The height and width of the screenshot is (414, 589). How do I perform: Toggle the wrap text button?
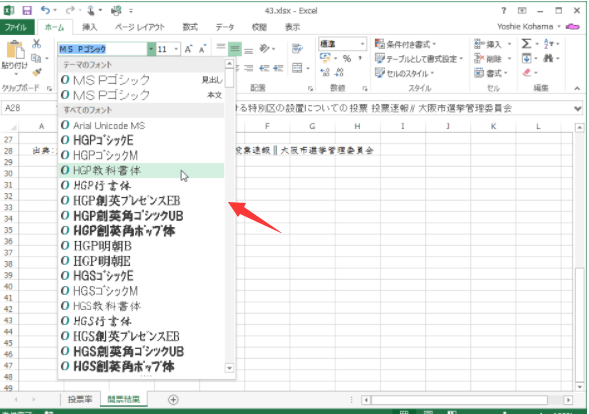pos(297,48)
